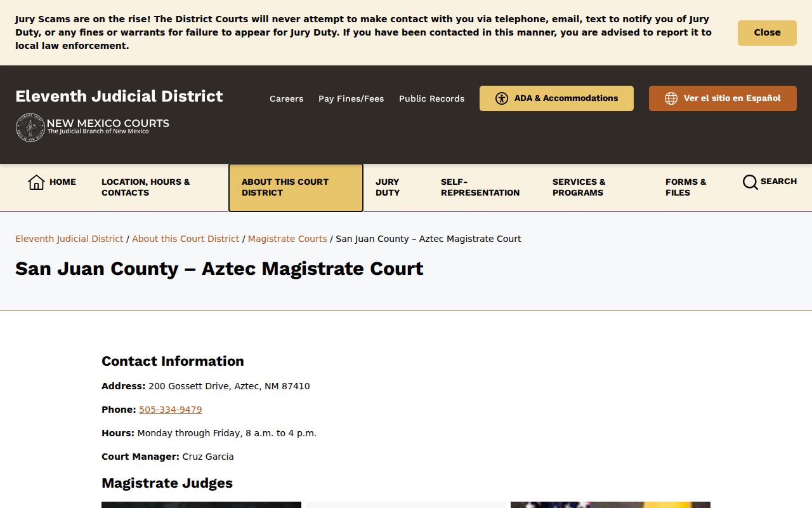Open Location, Hours & Contacts menu
The height and width of the screenshot is (508, 812).
click(x=152, y=187)
